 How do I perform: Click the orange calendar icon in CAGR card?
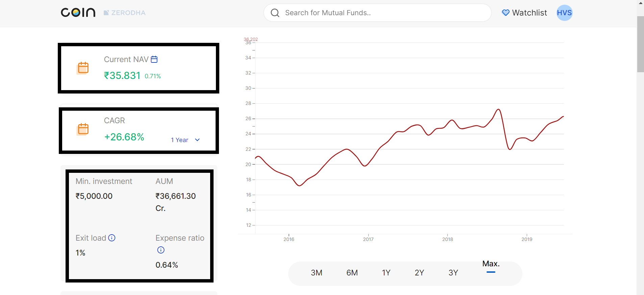coord(83,129)
